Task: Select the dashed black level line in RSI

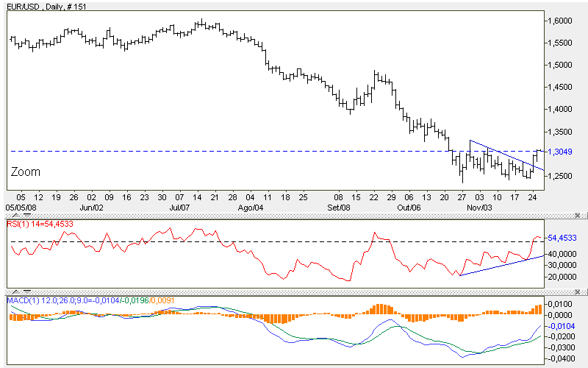Action: tap(278, 241)
